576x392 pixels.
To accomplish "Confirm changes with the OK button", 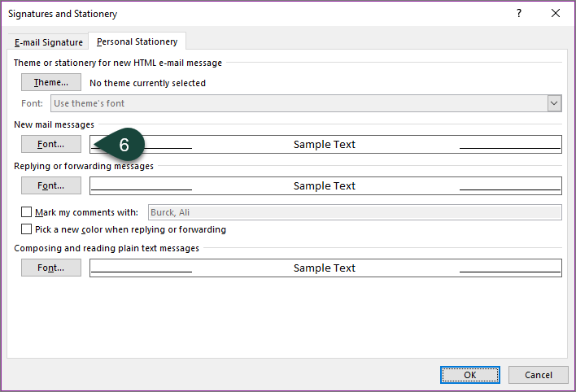I will pos(470,375).
